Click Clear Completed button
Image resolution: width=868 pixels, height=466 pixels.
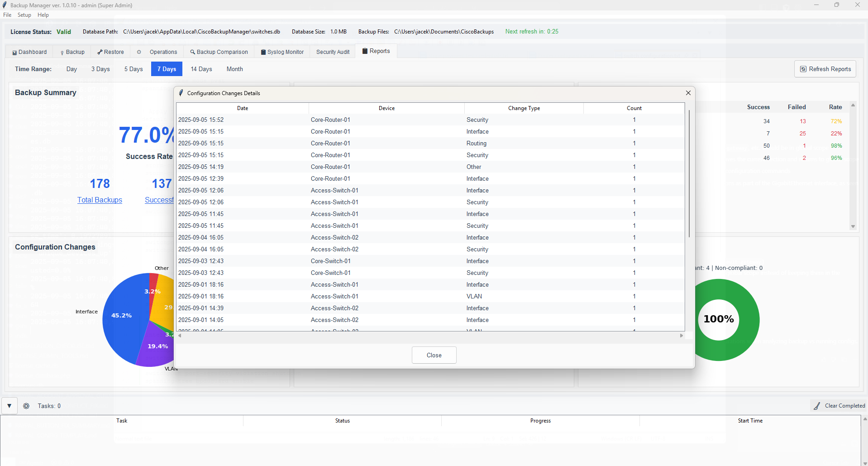(839, 406)
